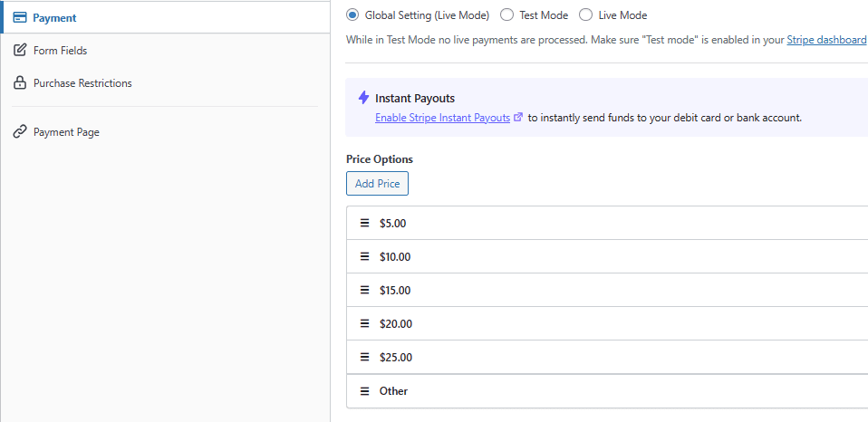Expand the $20.00 price option row
The height and width of the screenshot is (422, 868).
pyautogui.click(x=607, y=324)
